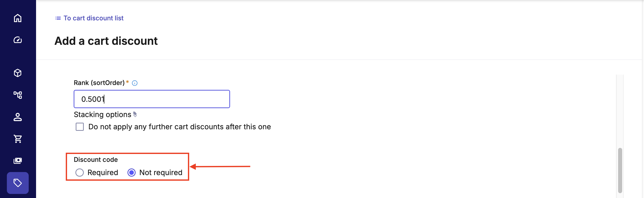Click the tag icon beside Stacking options
Screen dimensions: 644x198
135,115
